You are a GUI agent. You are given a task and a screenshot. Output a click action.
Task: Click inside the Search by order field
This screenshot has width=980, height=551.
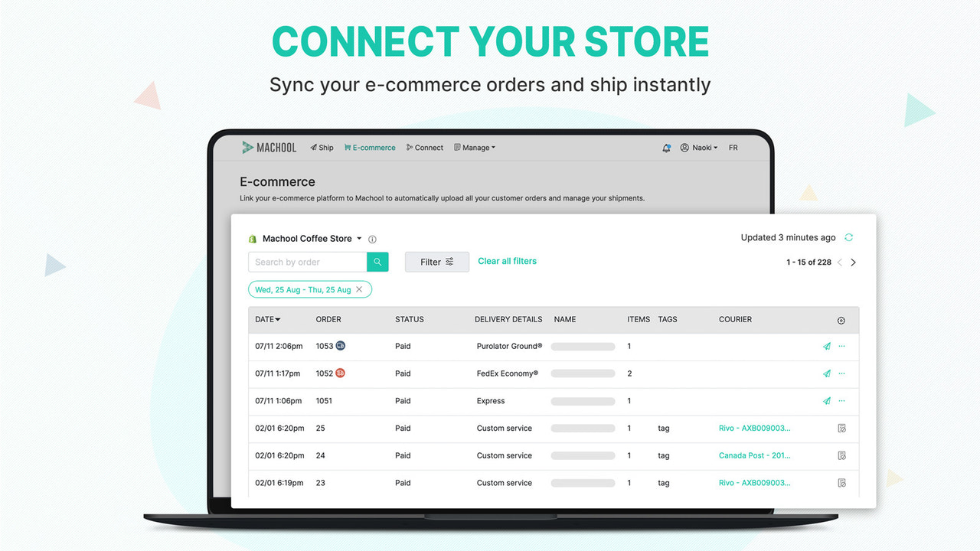305,262
